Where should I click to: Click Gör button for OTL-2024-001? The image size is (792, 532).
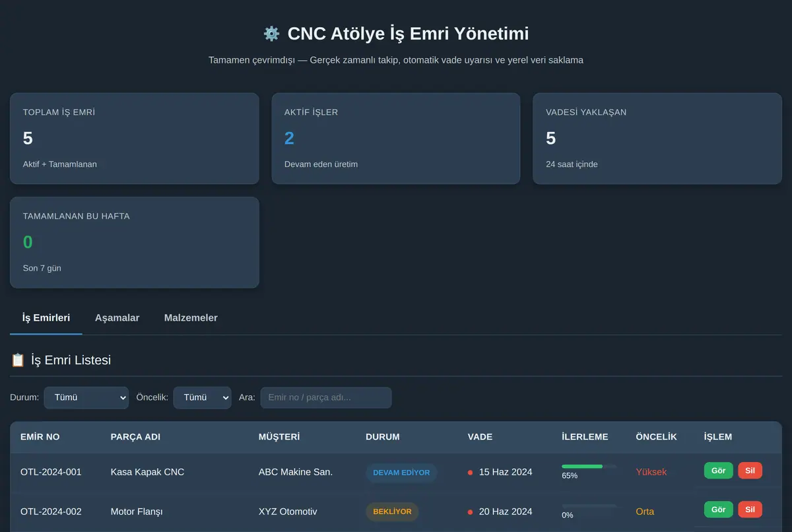(718, 471)
